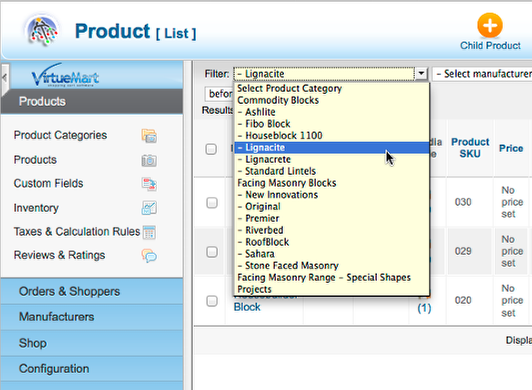532x390 pixels.
Task: Check the row checkbox for SKU 029
Action: (x=212, y=252)
